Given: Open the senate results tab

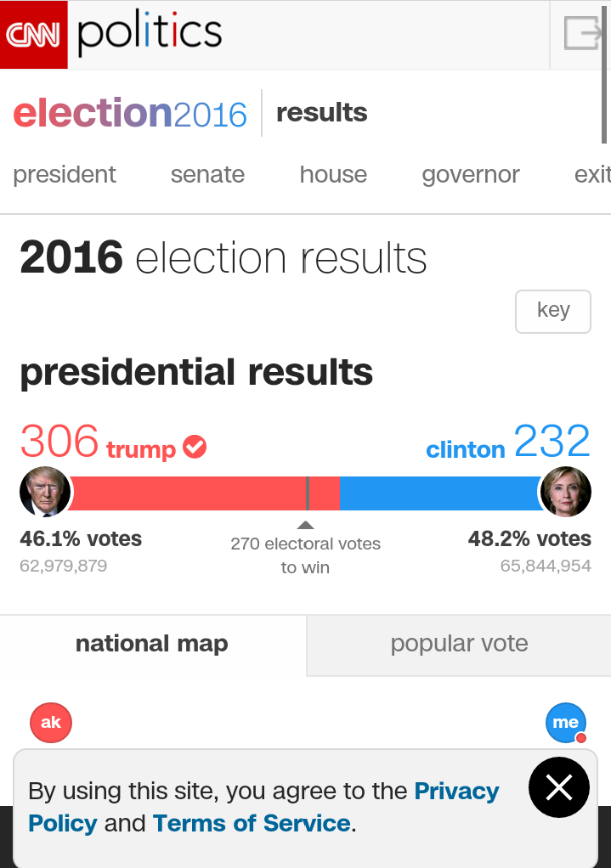Looking at the screenshot, I should [x=207, y=175].
